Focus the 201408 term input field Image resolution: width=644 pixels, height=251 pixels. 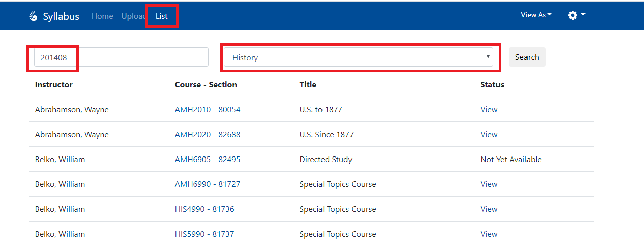[x=121, y=57]
